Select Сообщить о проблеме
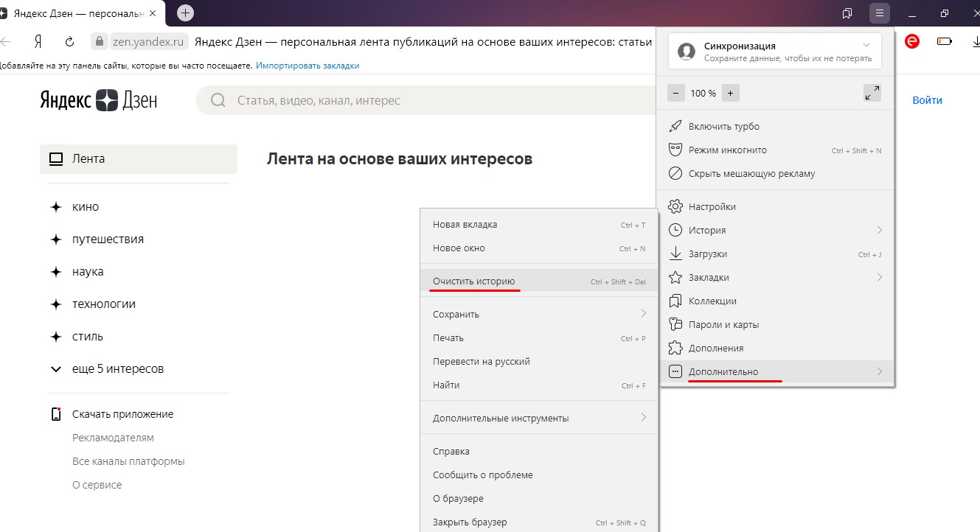Screen dimensions: 980x532 tap(538, 475)
